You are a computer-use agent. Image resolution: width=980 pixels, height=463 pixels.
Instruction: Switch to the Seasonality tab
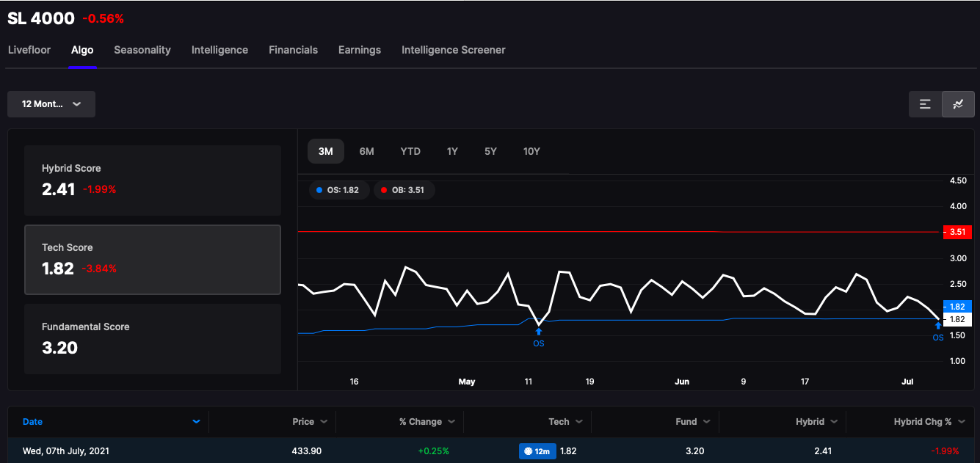142,50
